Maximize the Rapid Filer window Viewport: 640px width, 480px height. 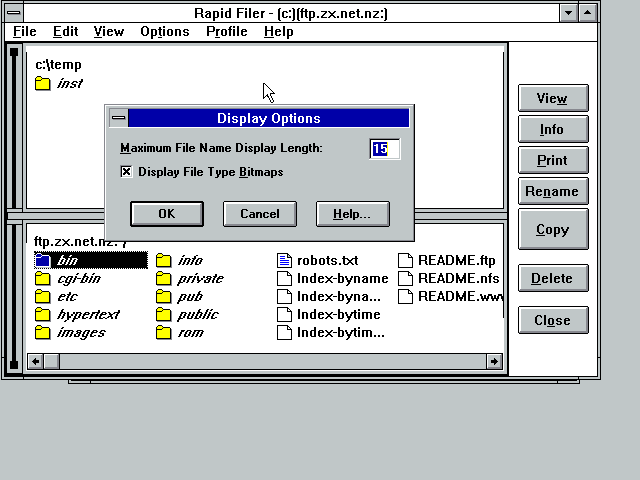(x=587, y=13)
